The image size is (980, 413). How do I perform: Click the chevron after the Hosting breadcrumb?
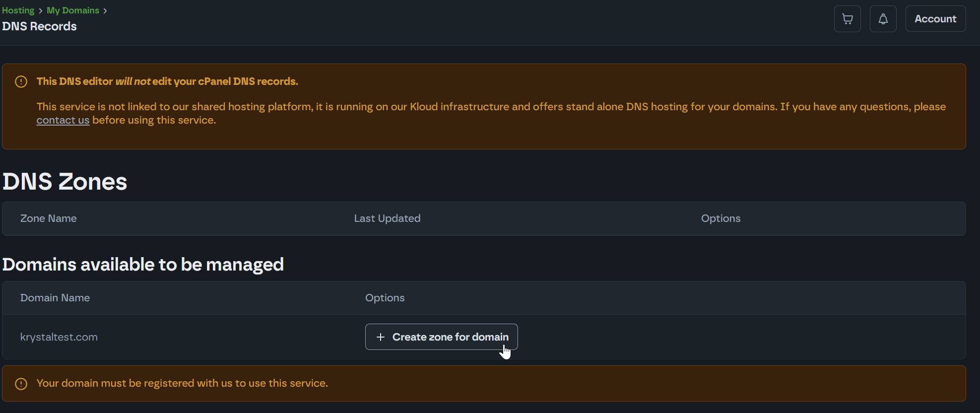point(41,11)
